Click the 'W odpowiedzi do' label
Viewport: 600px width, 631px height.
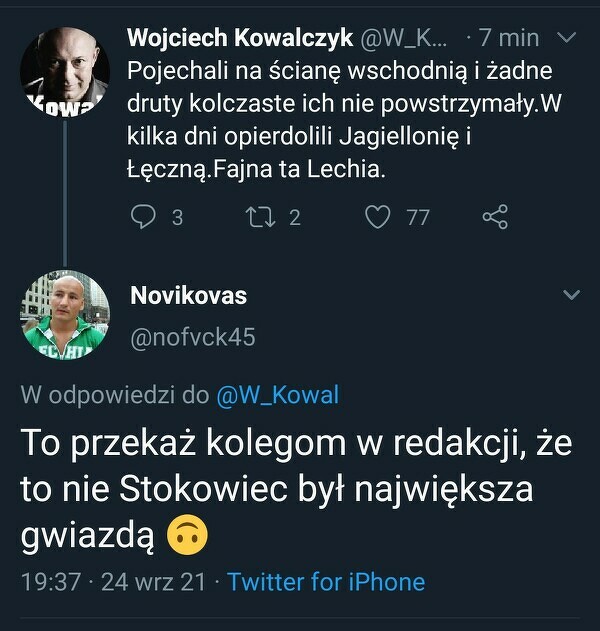(x=115, y=395)
